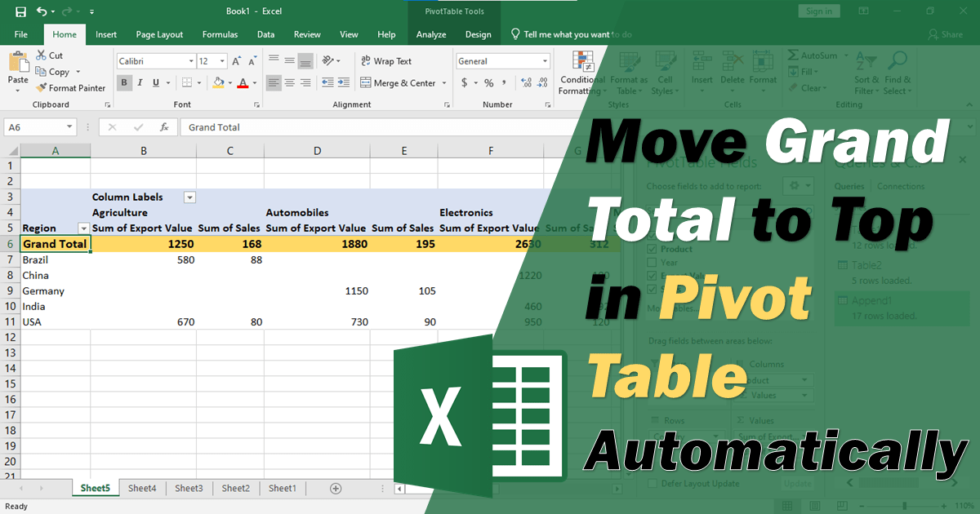This screenshot has width=980, height=514.
Task: Switch to the Sheet4 worksheet tab
Action: pyautogui.click(x=142, y=487)
